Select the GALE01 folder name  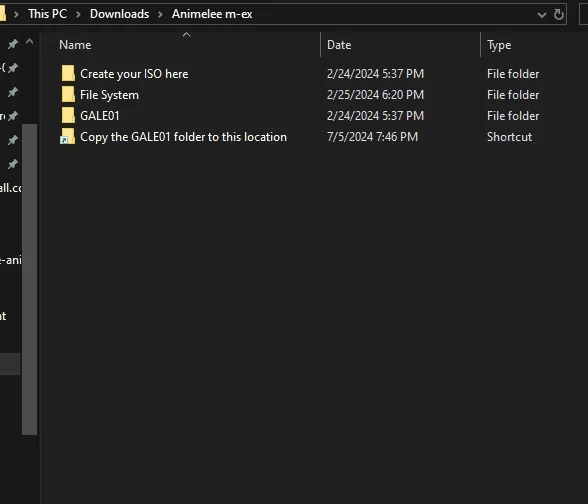[100, 116]
